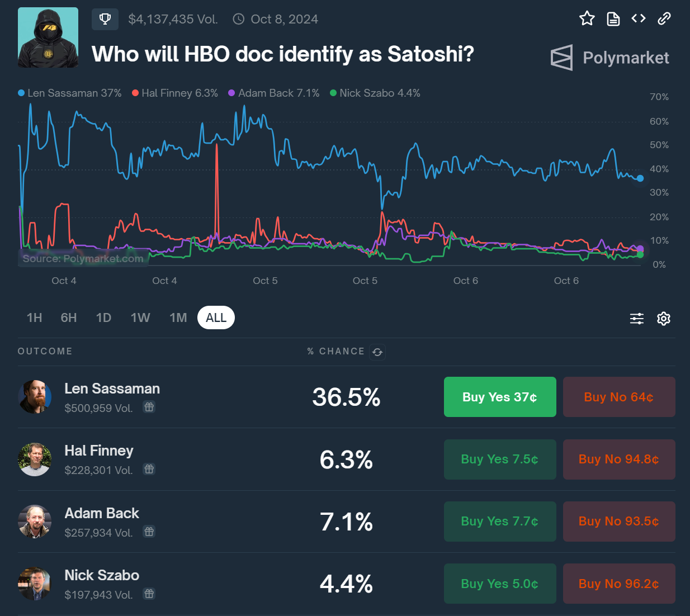The image size is (690, 616).
Task: Buy No 94.8¢ for Hal Finney
Action: pyautogui.click(x=619, y=459)
